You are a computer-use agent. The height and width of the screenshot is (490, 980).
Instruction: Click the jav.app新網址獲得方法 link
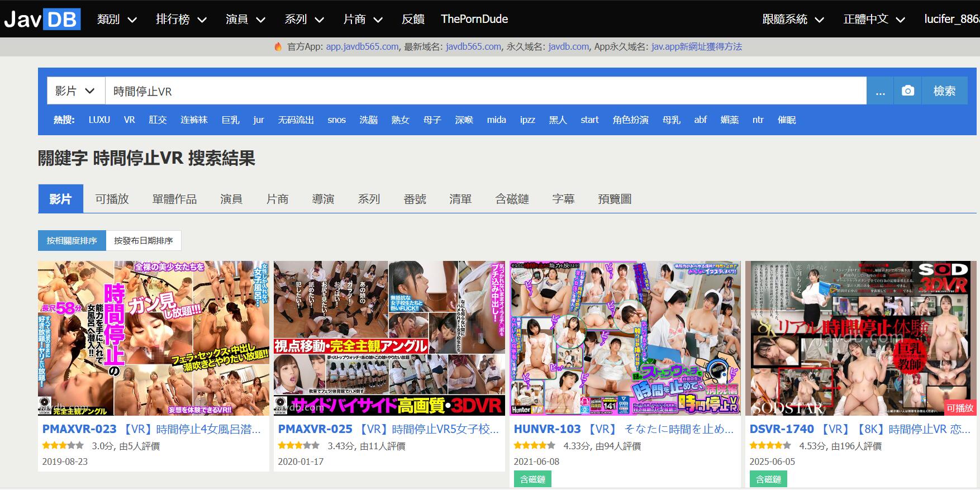pyautogui.click(x=697, y=47)
